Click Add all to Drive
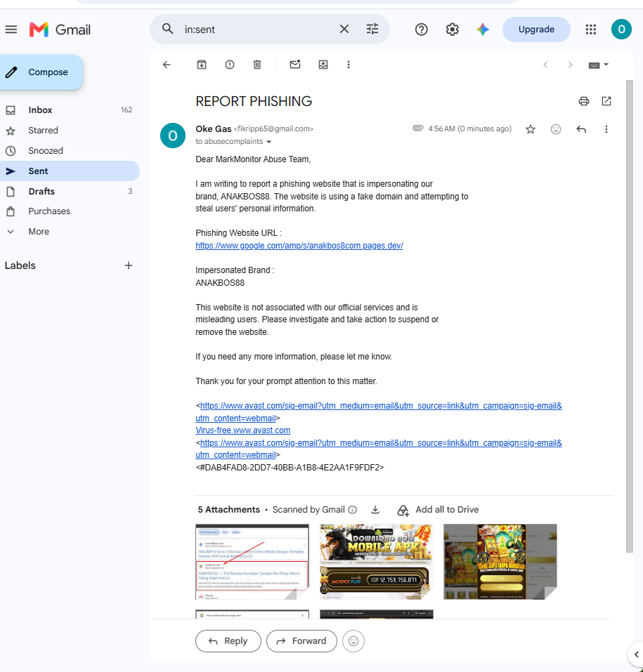 (x=438, y=510)
